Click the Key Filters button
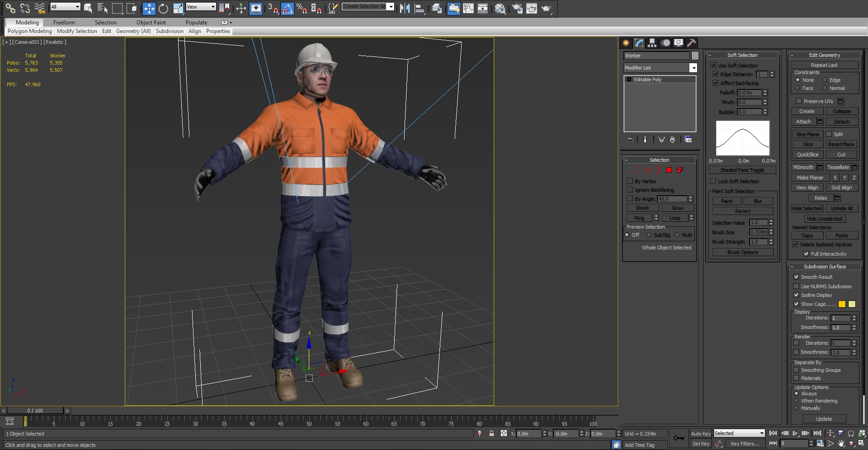Image resolution: width=868 pixels, height=450 pixels. 745,444
